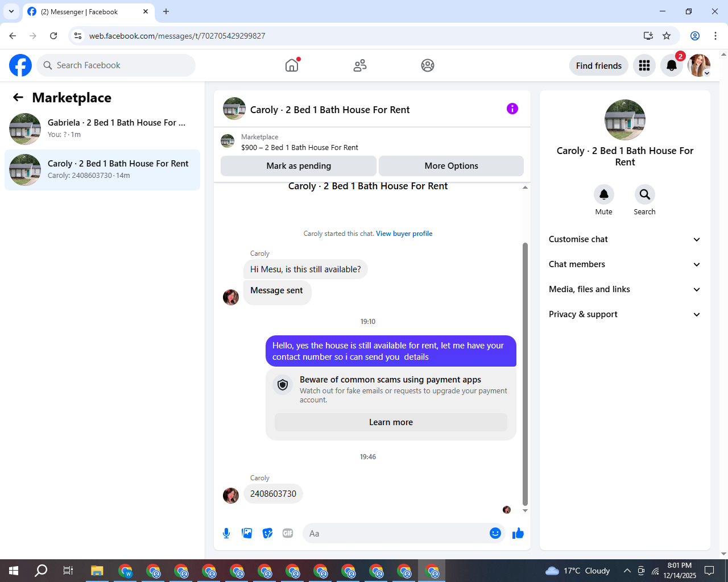Click the shield scam warning icon
The image size is (728, 582).
[x=283, y=385]
